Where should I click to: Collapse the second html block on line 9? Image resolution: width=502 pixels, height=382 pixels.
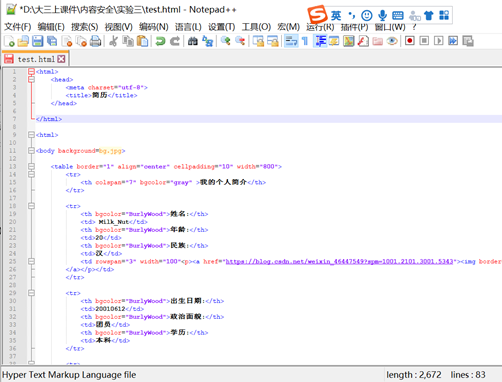[x=31, y=135]
